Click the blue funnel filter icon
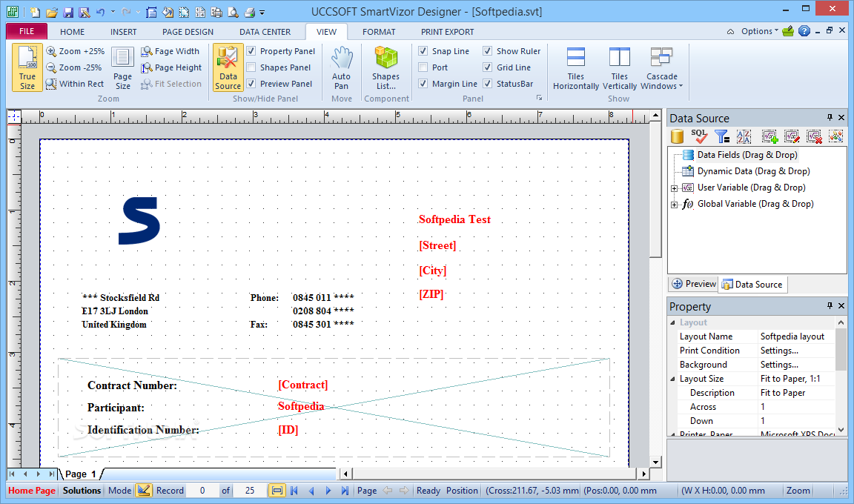Screen dimensions: 854x504 721,136
